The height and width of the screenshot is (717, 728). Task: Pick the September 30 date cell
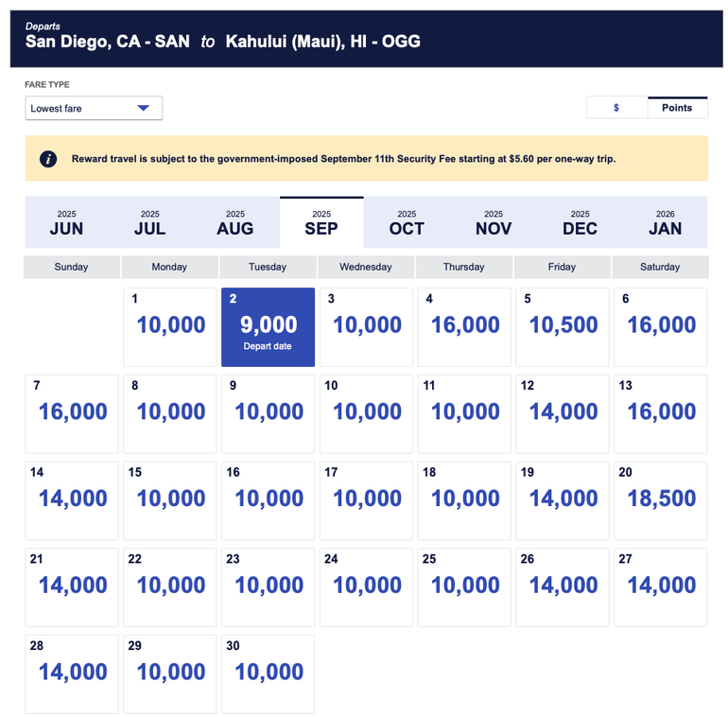pos(268,673)
